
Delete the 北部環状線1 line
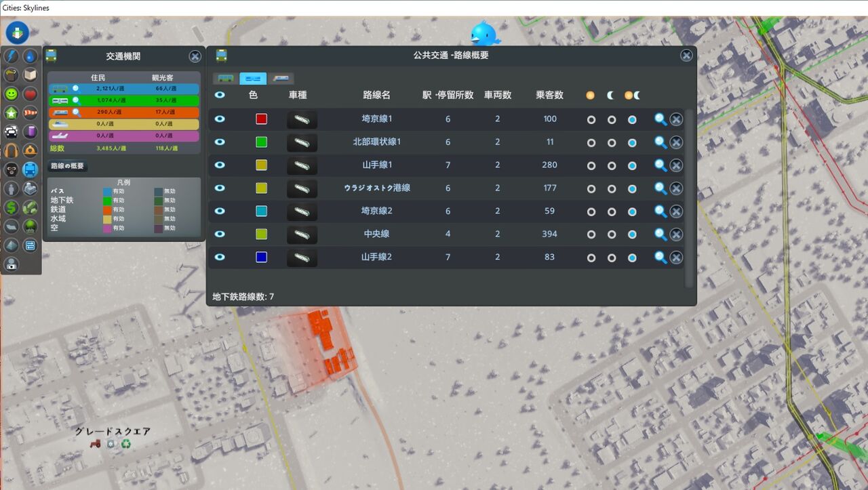(x=676, y=142)
